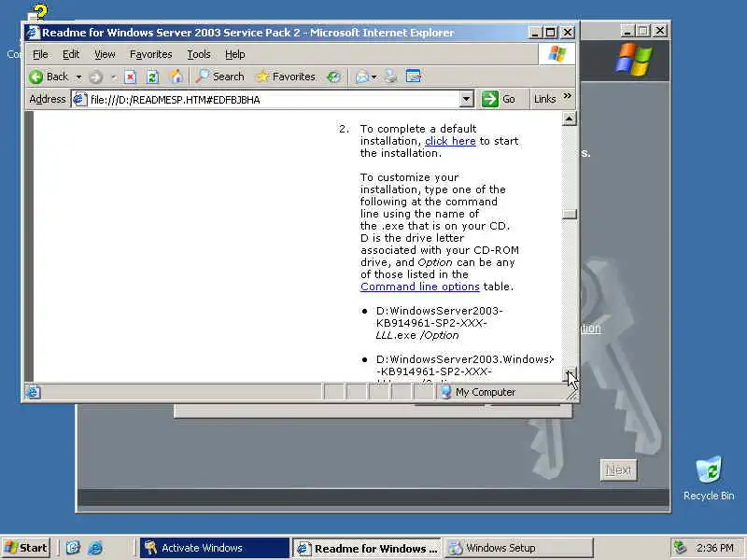Image resolution: width=747 pixels, height=560 pixels.
Task: Open the Tools menu
Action: 199,54
